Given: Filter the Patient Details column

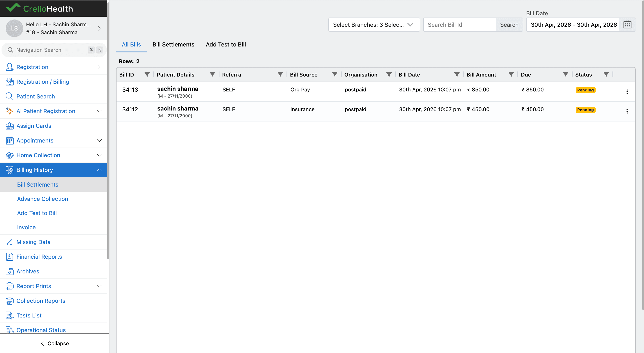Looking at the screenshot, I should (212, 74).
